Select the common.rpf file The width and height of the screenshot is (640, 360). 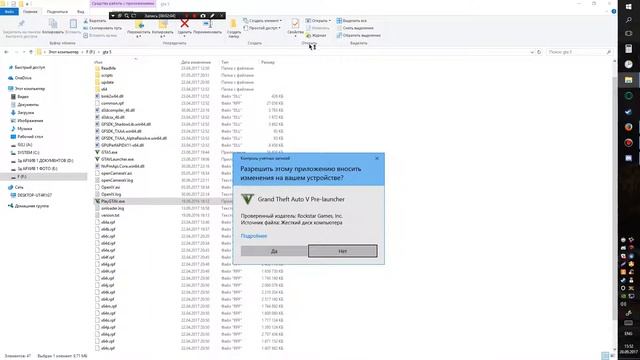click(112, 103)
